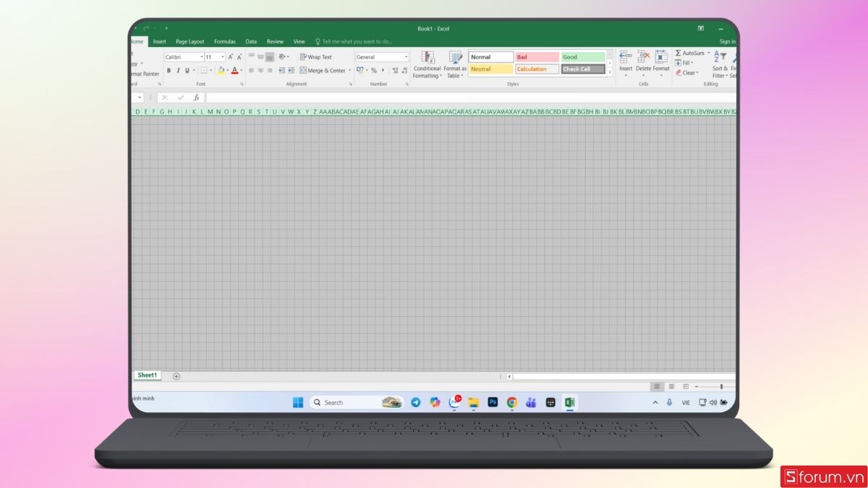Apply Percent Style
Viewport: 868px width, 488px height.
click(374, 71)
